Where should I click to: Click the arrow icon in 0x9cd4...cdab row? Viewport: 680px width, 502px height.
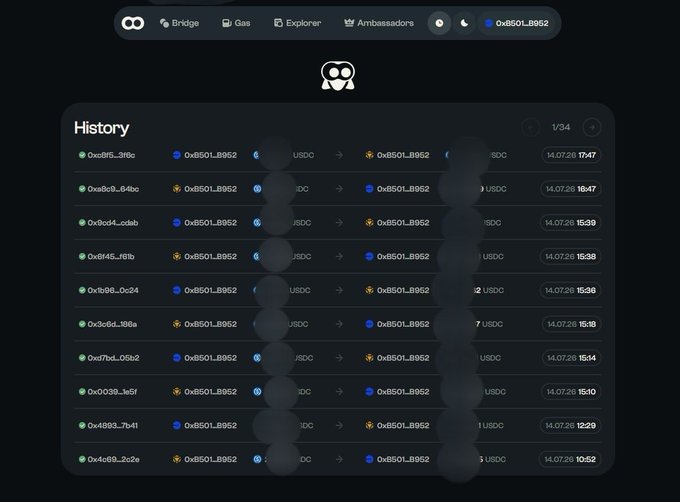339,222
